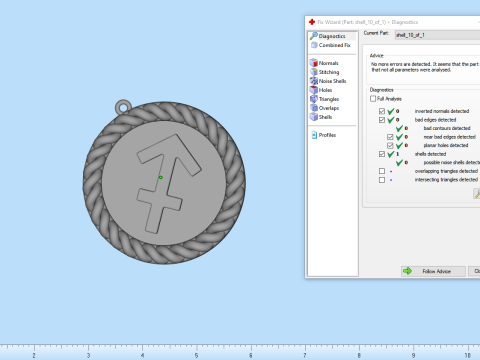Click 'possible noise shells' detected text
The image size is (480, 360).
452,162
